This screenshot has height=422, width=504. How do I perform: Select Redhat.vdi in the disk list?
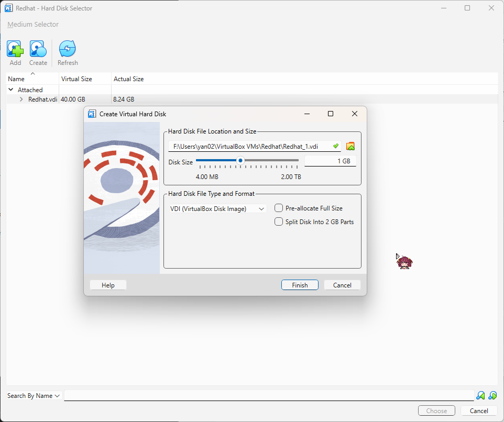[43, 99]
